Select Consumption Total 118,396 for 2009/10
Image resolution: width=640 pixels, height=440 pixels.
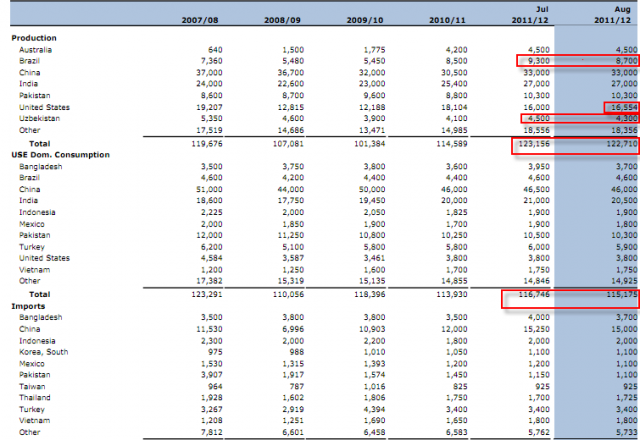[369, 294]
